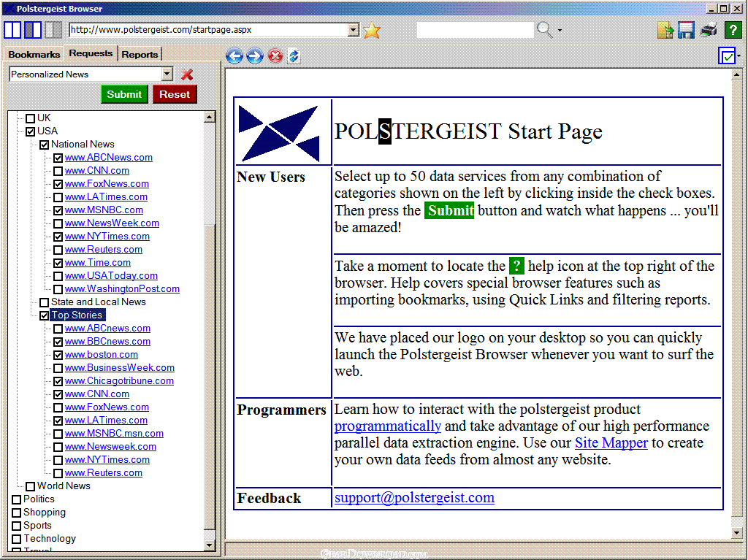Select the split-pane layout icon
748x560 pixels.
pyautogui.click(x=33, y=30)
